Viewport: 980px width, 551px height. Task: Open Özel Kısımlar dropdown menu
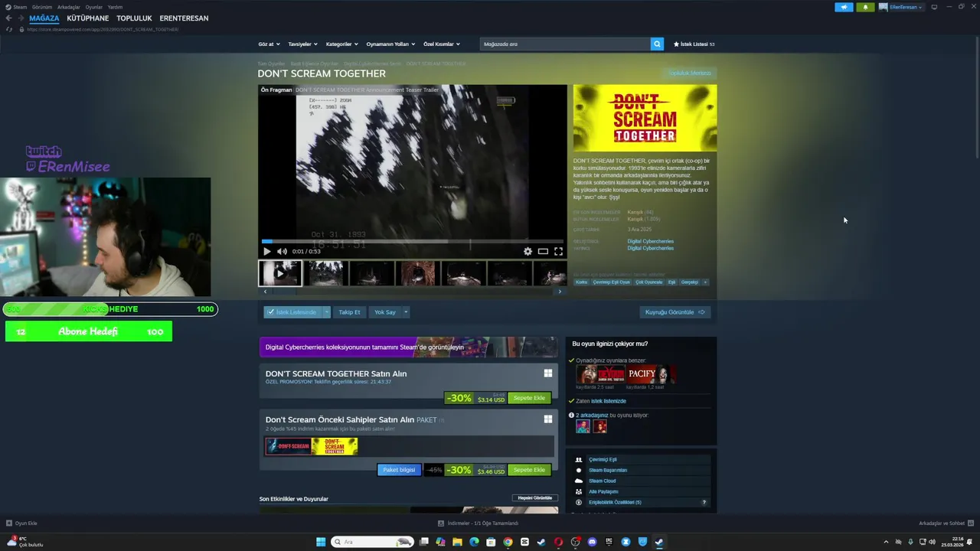(442, 44)
